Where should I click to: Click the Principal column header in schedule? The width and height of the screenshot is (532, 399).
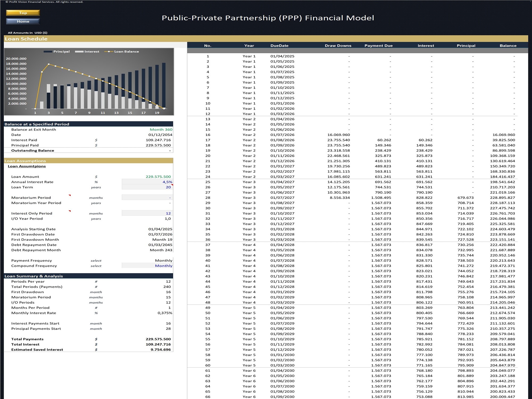tap(466, 45)
